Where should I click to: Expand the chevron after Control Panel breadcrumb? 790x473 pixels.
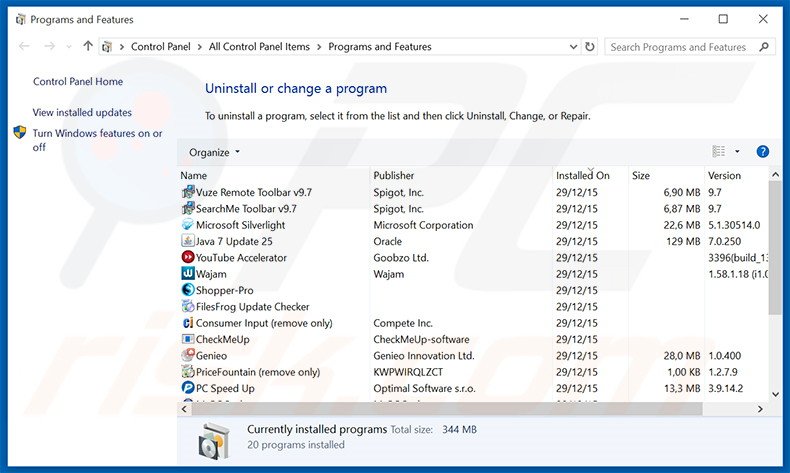coord(200,47)
